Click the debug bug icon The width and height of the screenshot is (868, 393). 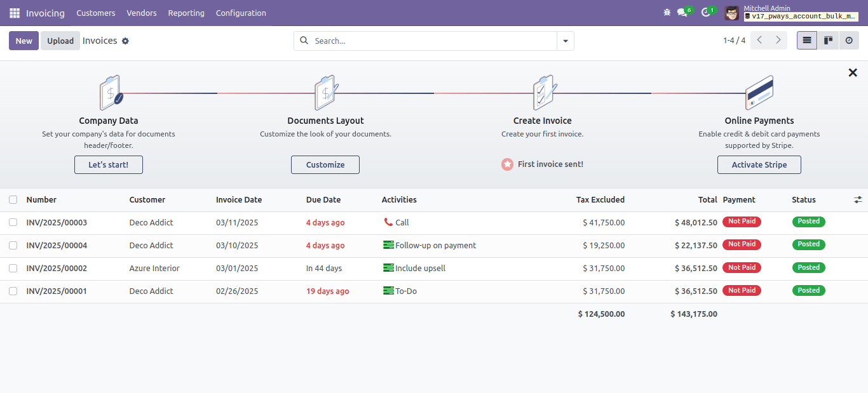[x=667, y=13]
